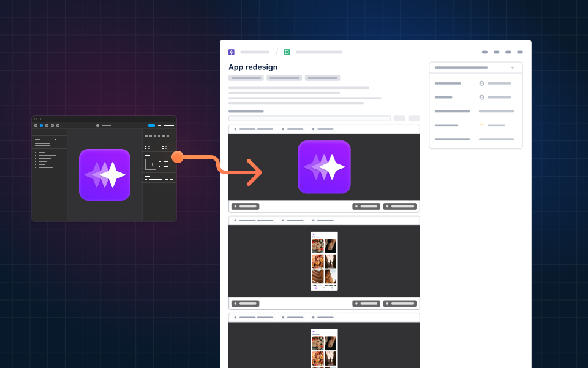Click the left dark button below sparkle preview
This screenshot has height=368, width=588.
click(x=245, y=206)
